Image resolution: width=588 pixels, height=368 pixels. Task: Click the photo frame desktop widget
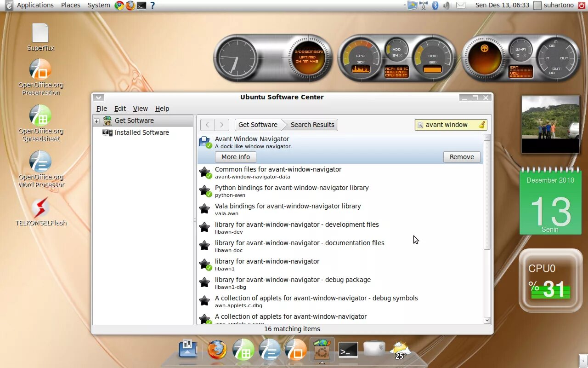point(550,124)
